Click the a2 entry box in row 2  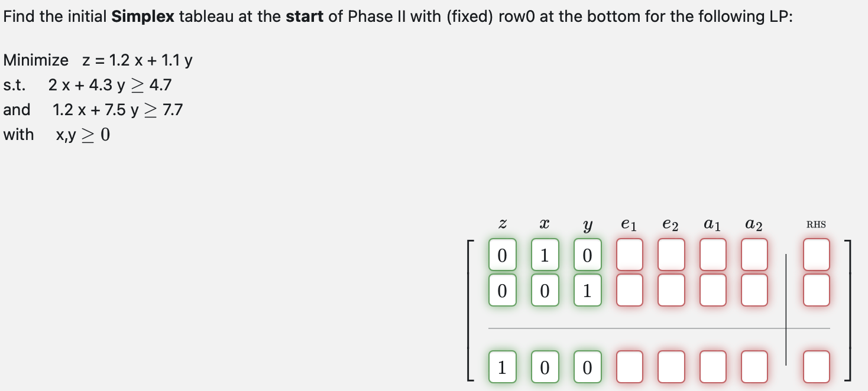(x=753, y=290)
